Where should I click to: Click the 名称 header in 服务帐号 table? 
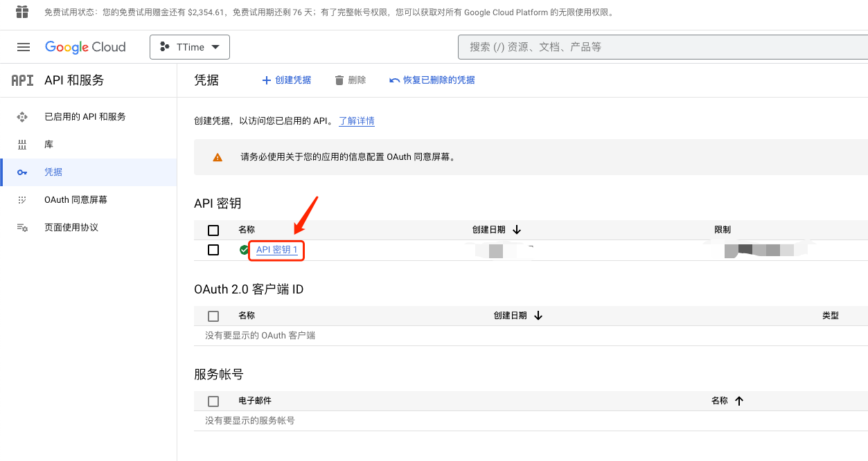point(720,401)
